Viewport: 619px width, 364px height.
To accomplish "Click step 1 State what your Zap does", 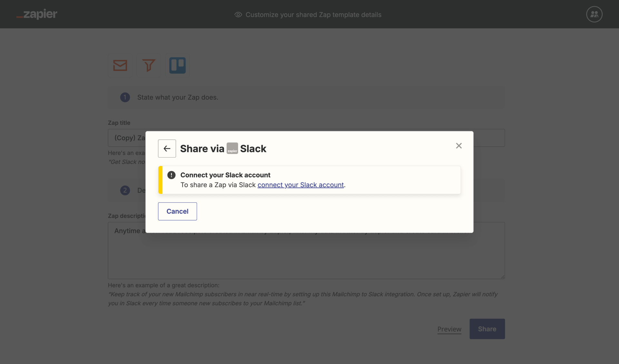I will click(178, 97).
